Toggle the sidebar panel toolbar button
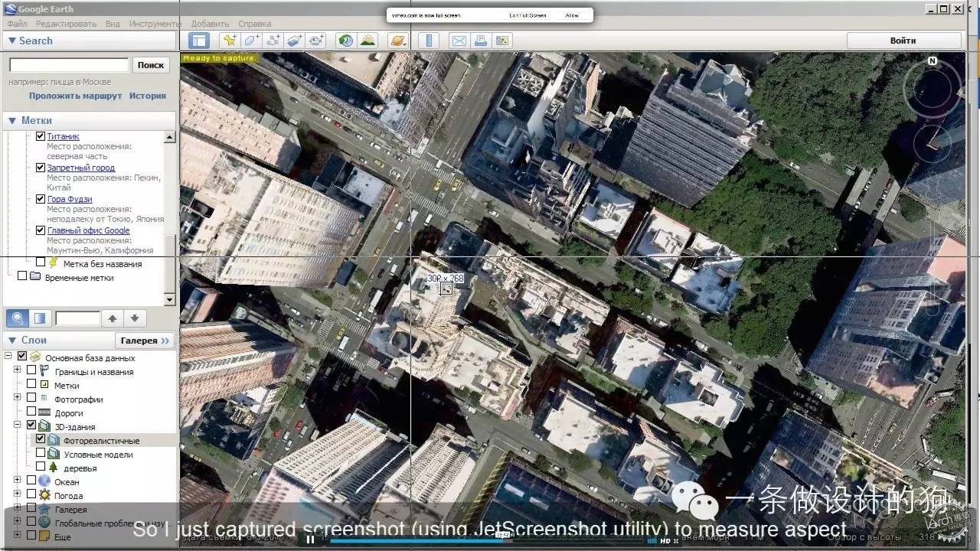 [x=199, y=41]
